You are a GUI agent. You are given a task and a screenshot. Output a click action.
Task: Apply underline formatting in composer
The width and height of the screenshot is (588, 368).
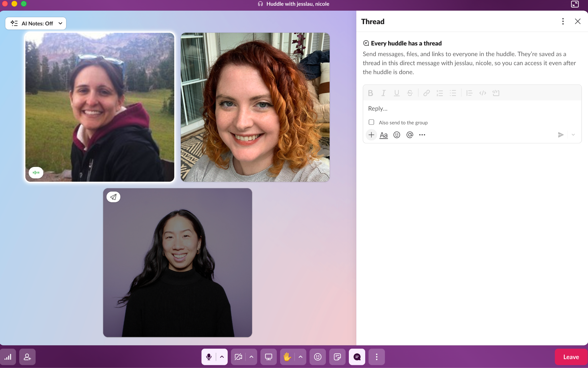[396, 93]
